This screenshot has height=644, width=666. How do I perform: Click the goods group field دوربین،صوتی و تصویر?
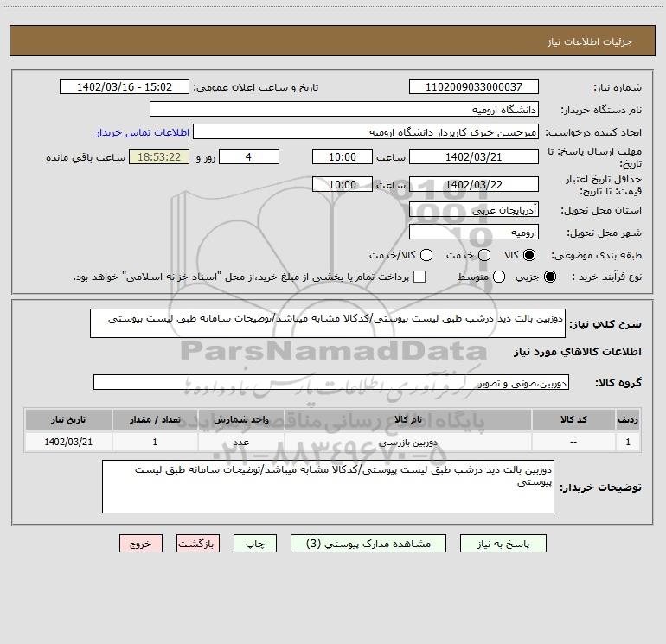[x=331, y=382]
